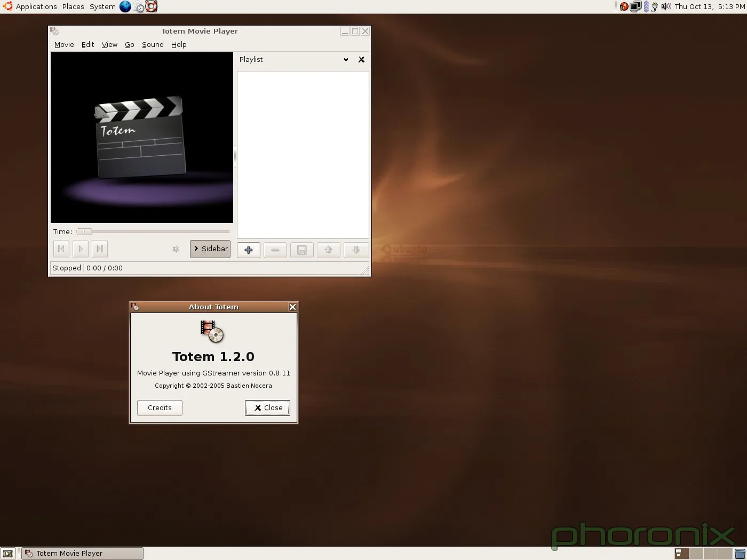The height and width of the screenshot is (560, 747).
Task: Click the Time seek slider handle
Action: (84, 232)
